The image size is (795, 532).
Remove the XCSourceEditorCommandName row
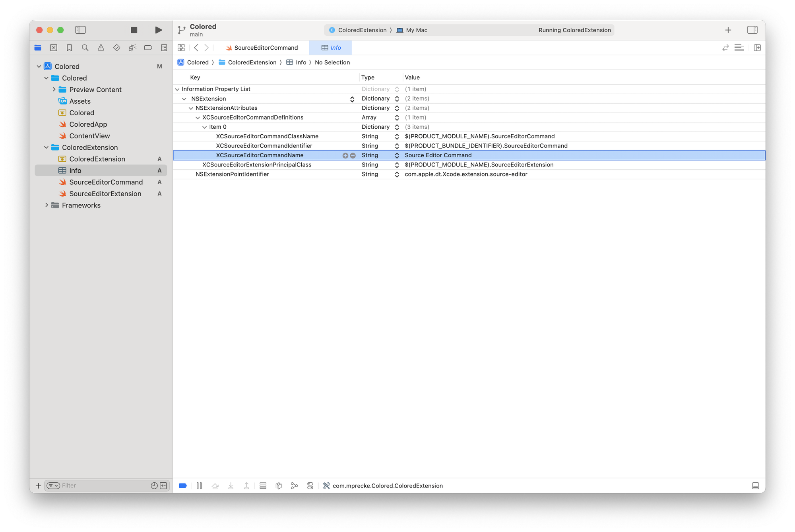[x=353, y=156]
